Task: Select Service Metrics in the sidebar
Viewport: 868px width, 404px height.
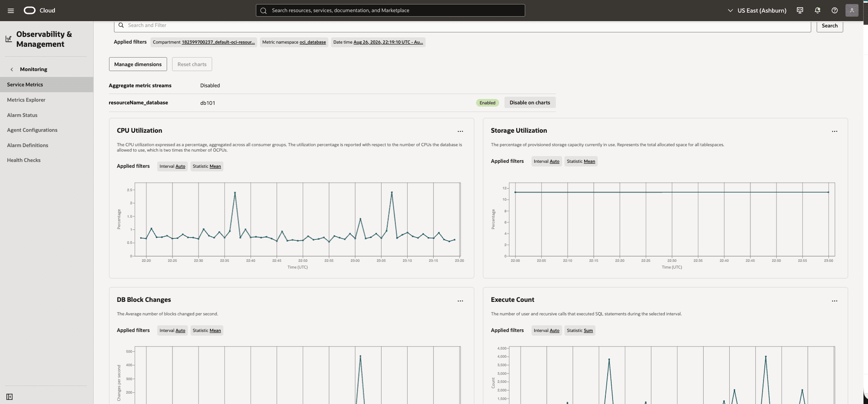Action: coord(47,85)
